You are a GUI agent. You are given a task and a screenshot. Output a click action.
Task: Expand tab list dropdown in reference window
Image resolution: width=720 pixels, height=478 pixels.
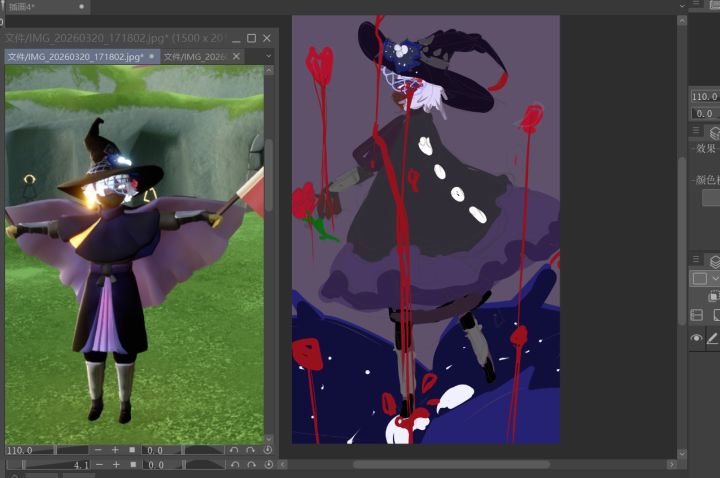(x=269, y=56)
